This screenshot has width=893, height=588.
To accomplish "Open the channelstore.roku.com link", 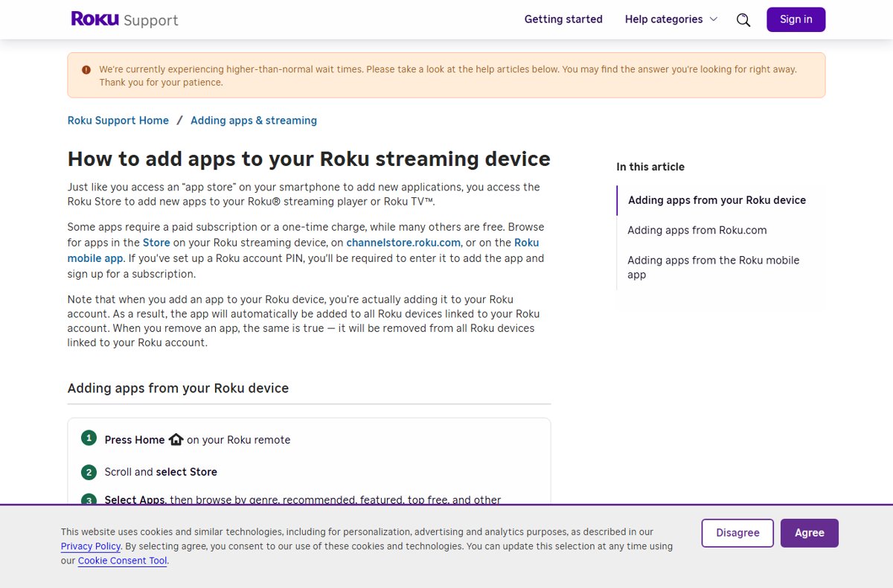I will point(403,243).
